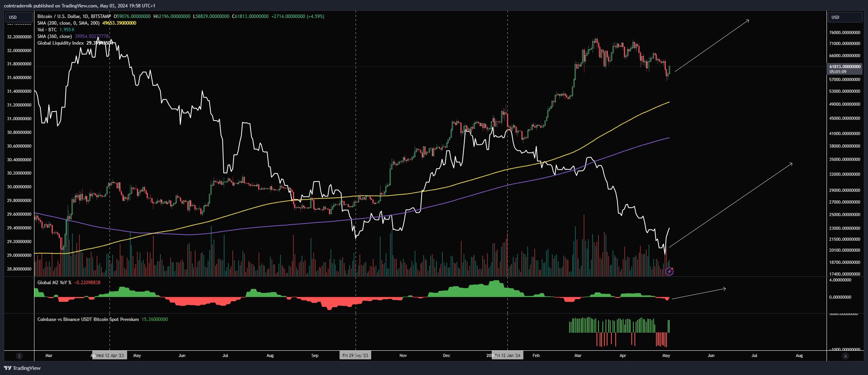
Task: Open the USD currency selector on the right scale
Action: pos(845,17)
